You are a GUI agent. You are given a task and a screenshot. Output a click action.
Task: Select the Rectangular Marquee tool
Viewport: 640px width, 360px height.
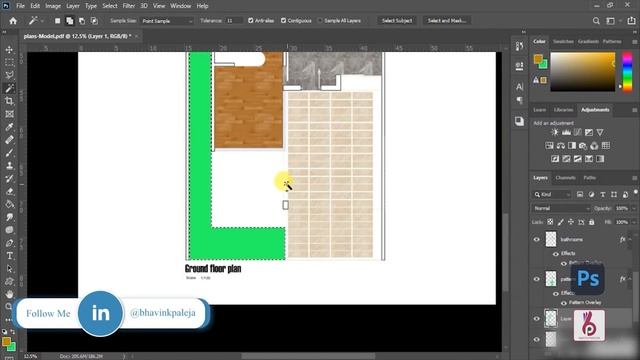pos(9,62)
